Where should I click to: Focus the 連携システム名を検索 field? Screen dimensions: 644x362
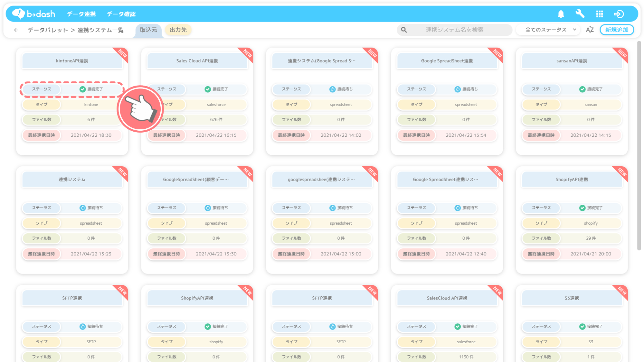pos(454,30)
